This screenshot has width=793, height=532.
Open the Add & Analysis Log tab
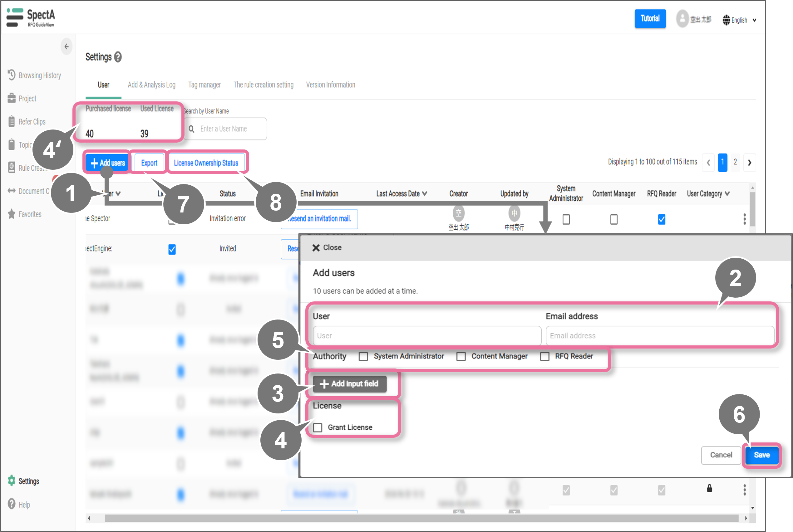(151, 85)
